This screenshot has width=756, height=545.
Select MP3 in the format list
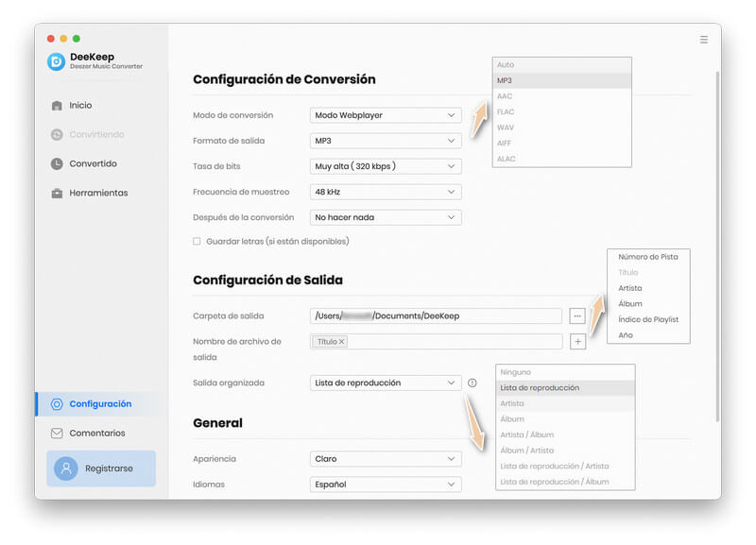pyautogui.click(x=561, y=79)
